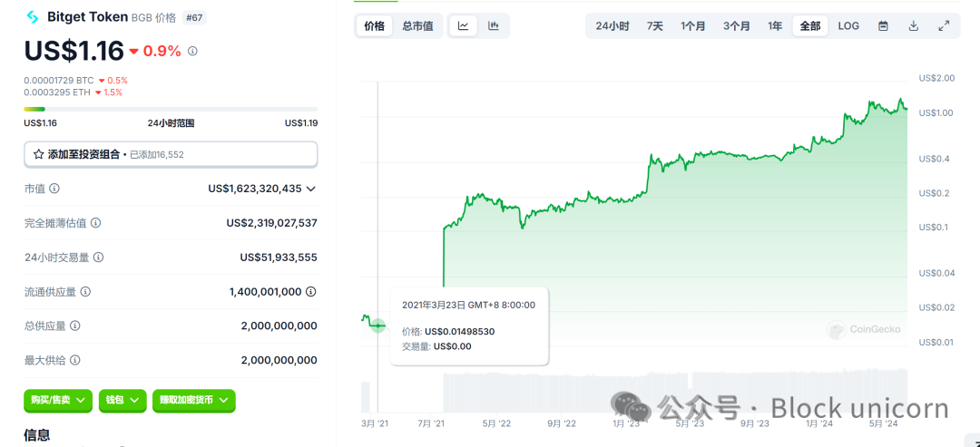Click the info icon next to 流通供应量 label
980x447 pixels.
(x=85, y=292)
